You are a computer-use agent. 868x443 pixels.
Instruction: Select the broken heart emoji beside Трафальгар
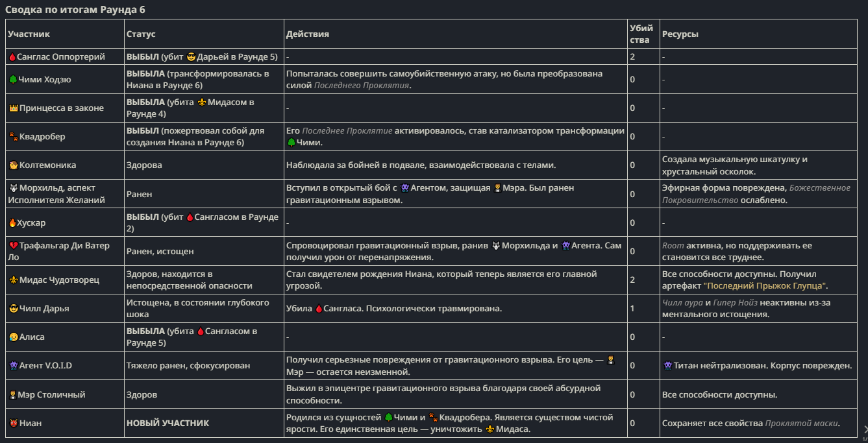[13, 246]
